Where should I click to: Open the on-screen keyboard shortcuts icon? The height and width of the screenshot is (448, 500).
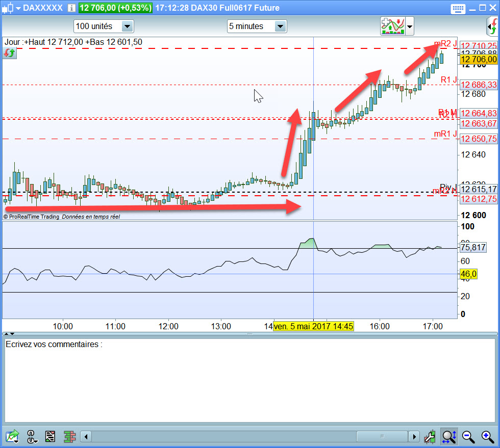pyautogui.click(x=458, y=9)
